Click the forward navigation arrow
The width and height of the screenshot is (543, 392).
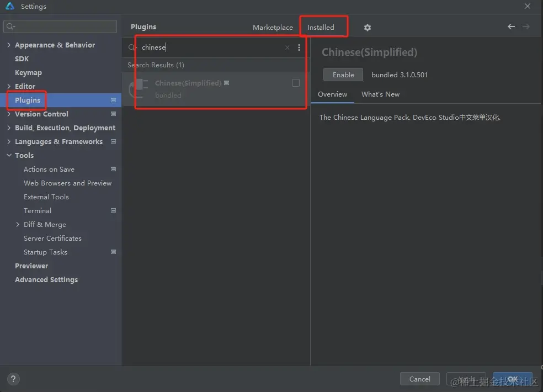coord(526,27)
